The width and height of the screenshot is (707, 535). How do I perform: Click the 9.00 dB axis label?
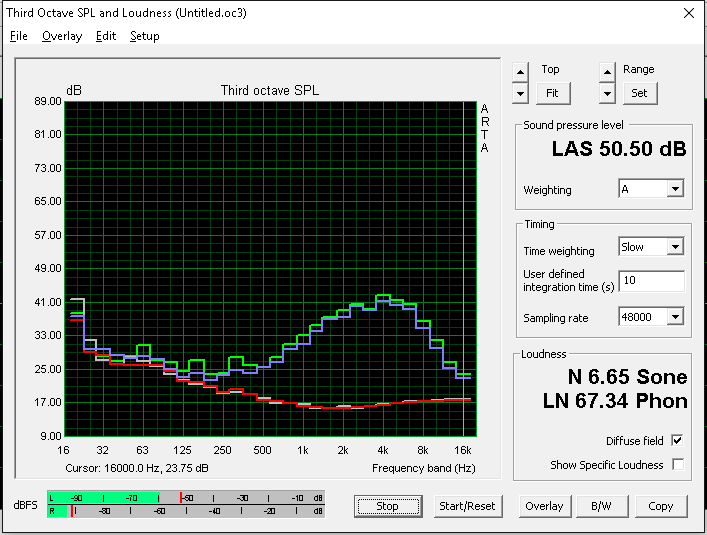[x=50, y=436]
